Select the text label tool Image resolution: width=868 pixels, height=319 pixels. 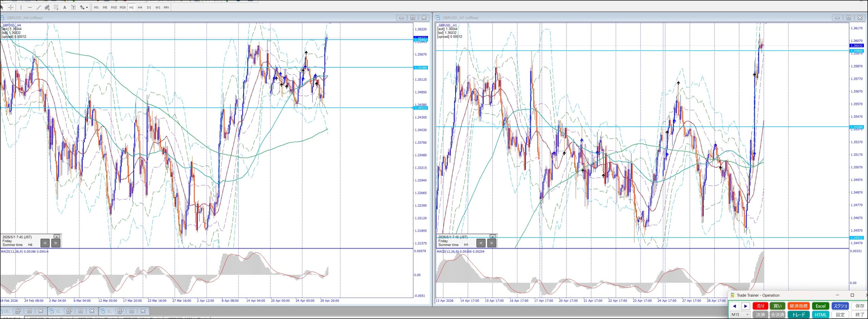(73, 7)
